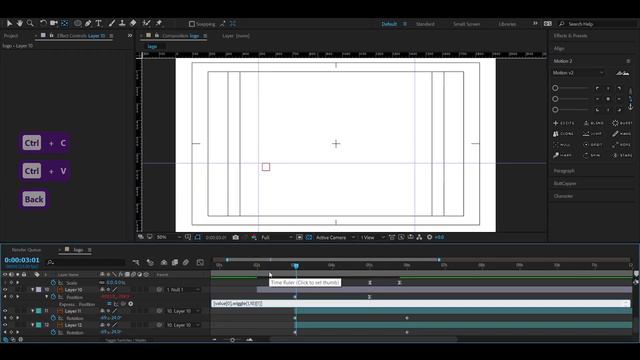The image size is (640, 360).
Task: Select the Type tool
Action: 98,24
